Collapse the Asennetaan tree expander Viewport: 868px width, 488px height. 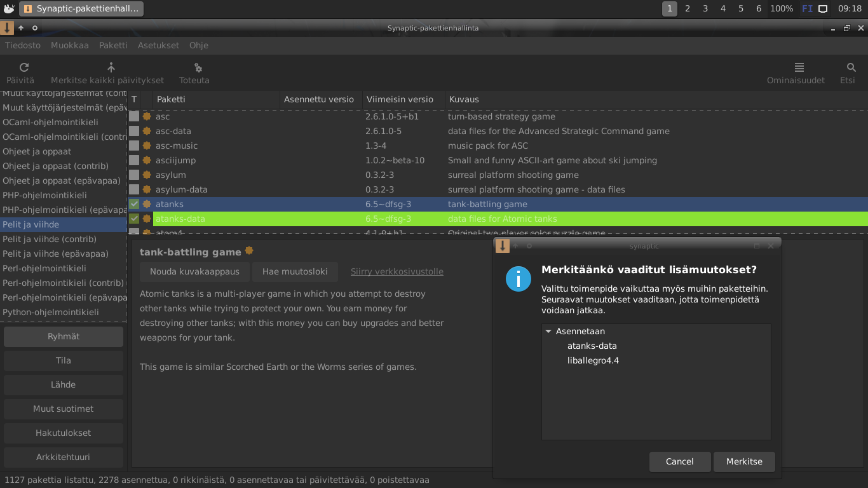(548, 331)
